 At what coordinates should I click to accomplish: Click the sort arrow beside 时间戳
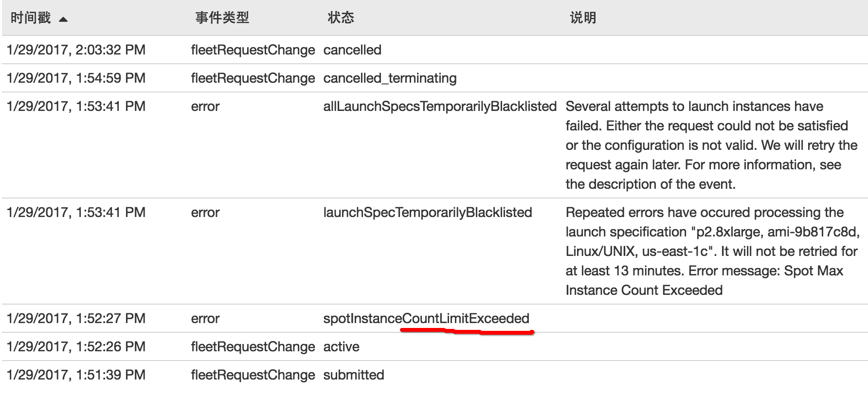click(x=63, y=19)
